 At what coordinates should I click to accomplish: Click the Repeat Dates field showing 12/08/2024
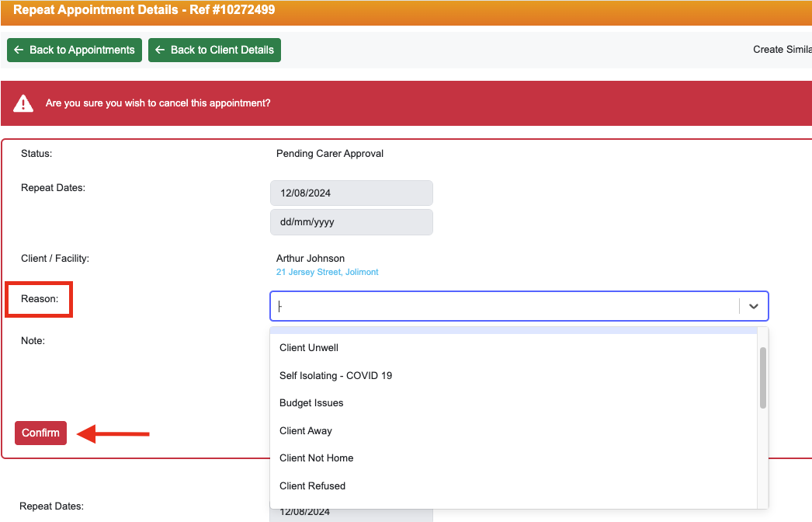click(351, 193)
